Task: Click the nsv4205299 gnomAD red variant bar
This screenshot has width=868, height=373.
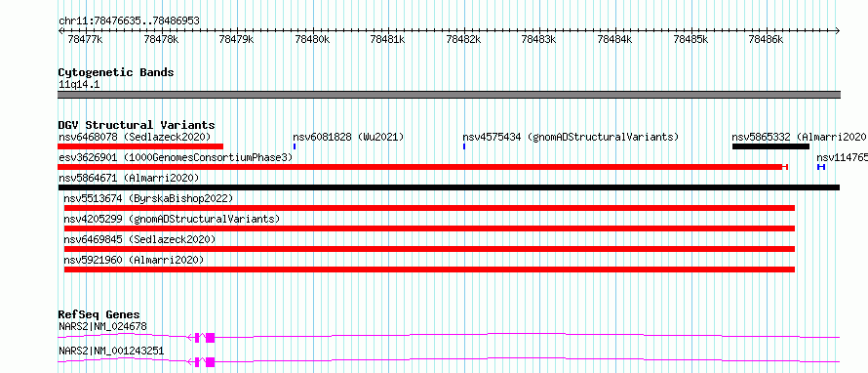Action: point(429,228)
